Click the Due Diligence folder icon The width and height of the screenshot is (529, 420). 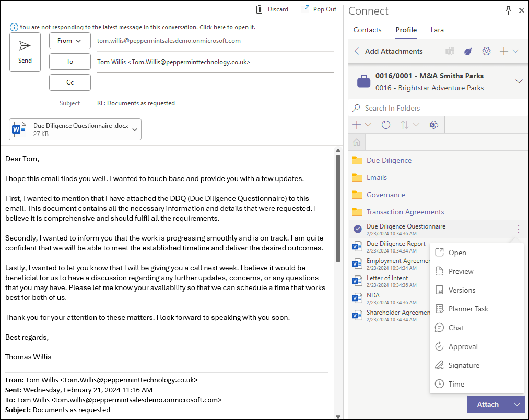point(357,161)
